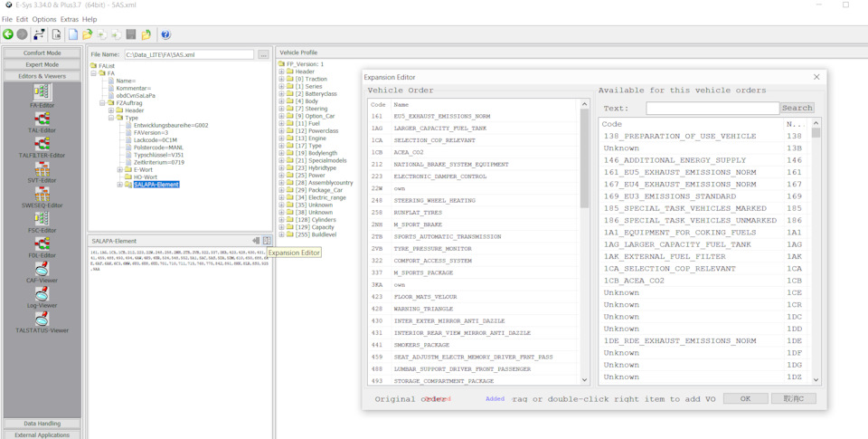Collapse the Type tree node
Image resolution: width=868 pixels, height=439 pixels.
[111, 118]
